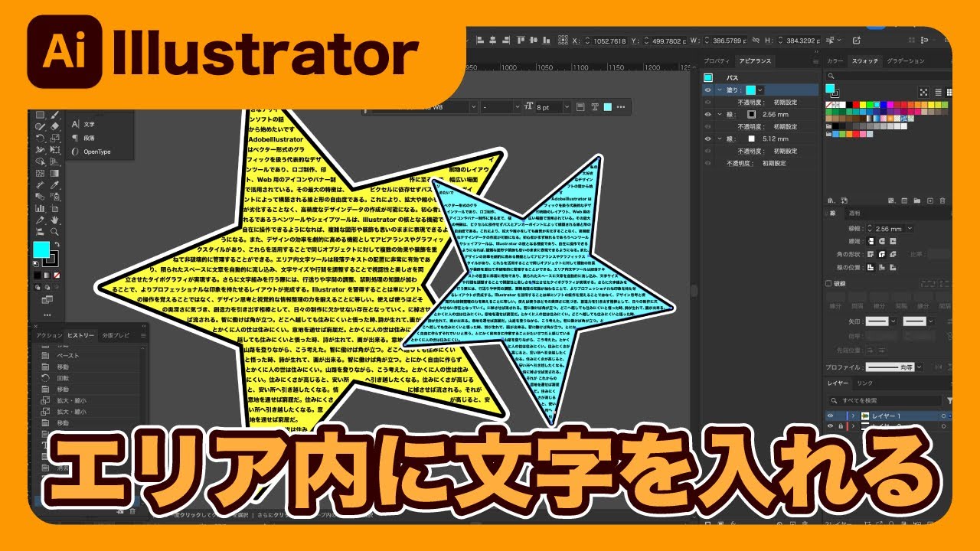Click the すべてを検索 layer search field
This screenshot has width=980, height=551.
pos(884,401)
